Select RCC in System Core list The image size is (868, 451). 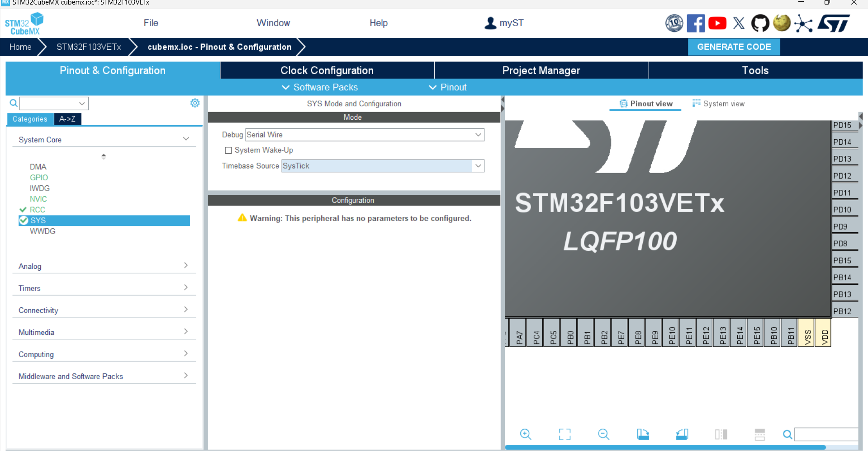point(37,210)
